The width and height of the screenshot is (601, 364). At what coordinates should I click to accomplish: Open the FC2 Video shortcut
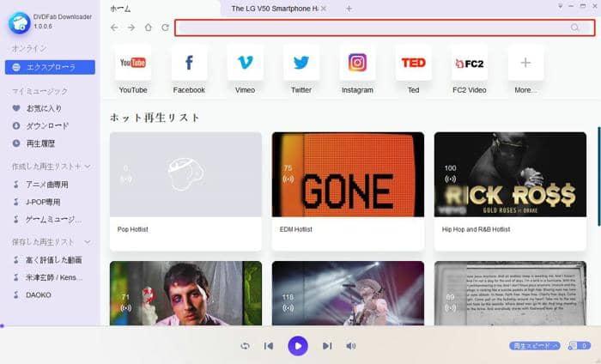coord(469,63)
